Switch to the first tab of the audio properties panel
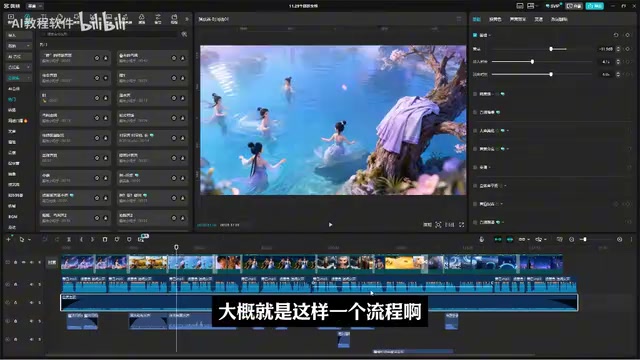640x360 pixels. point(476,19)
